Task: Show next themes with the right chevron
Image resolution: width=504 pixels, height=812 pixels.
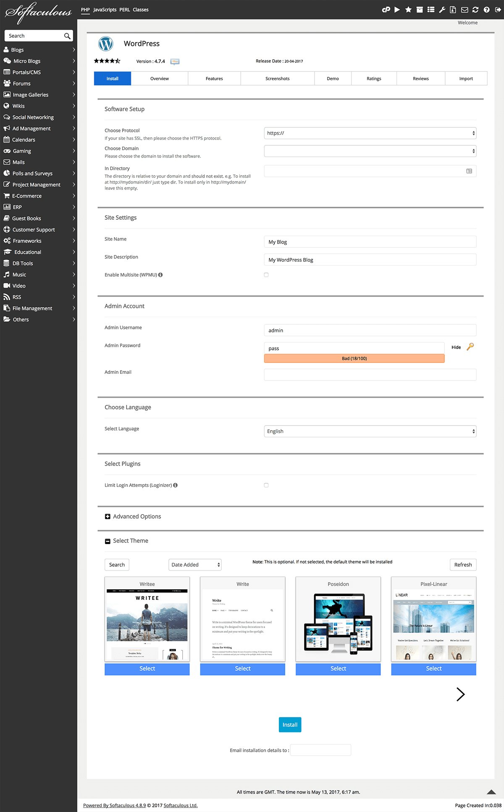Action: [461, 694]
